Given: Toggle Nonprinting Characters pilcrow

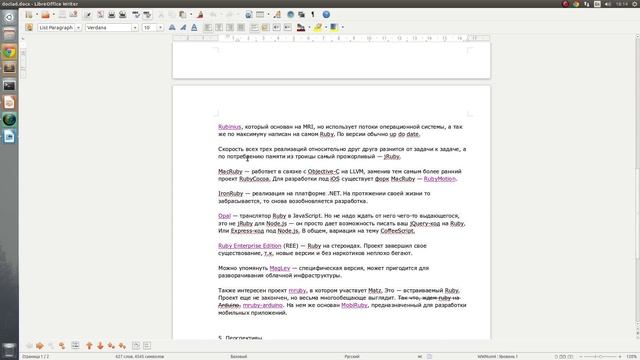Looking at the screenshot, I should coord(313,15).
